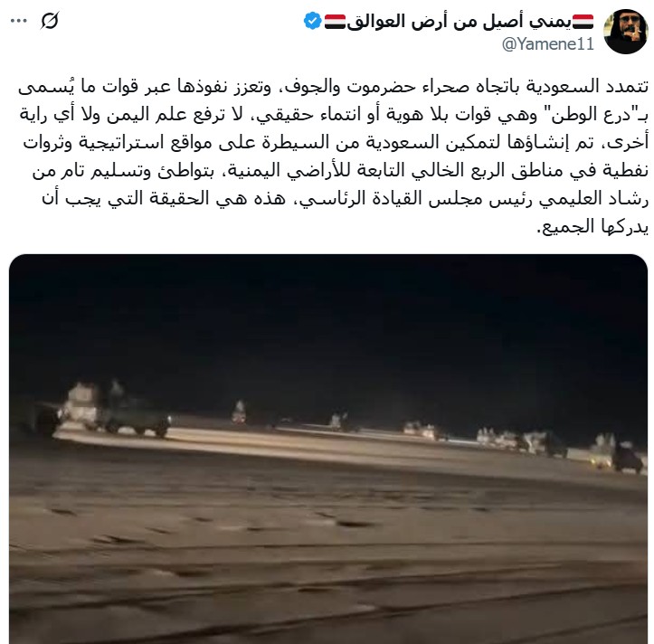
Task: Open the author's profile avatar picture
Action: tap(625, 32)
